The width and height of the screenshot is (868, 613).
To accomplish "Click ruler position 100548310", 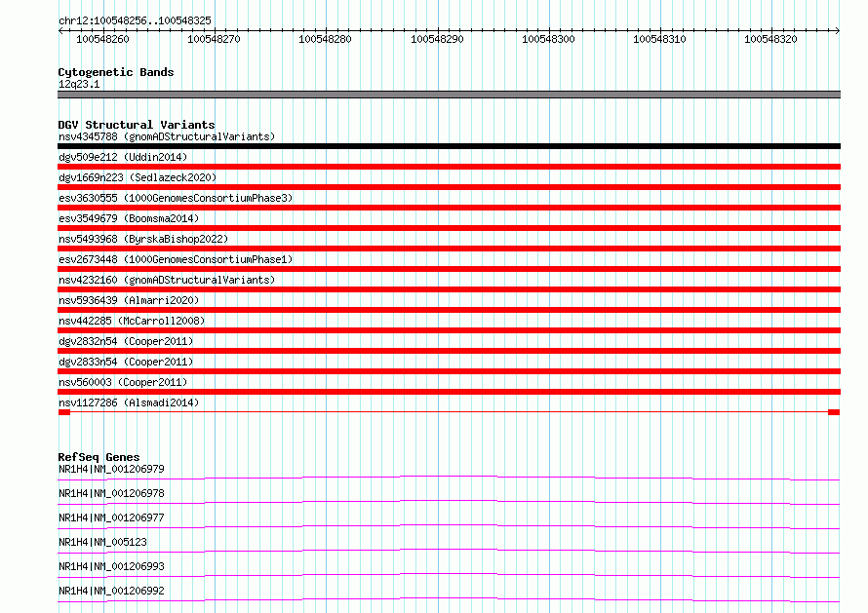I will point(659,39).
